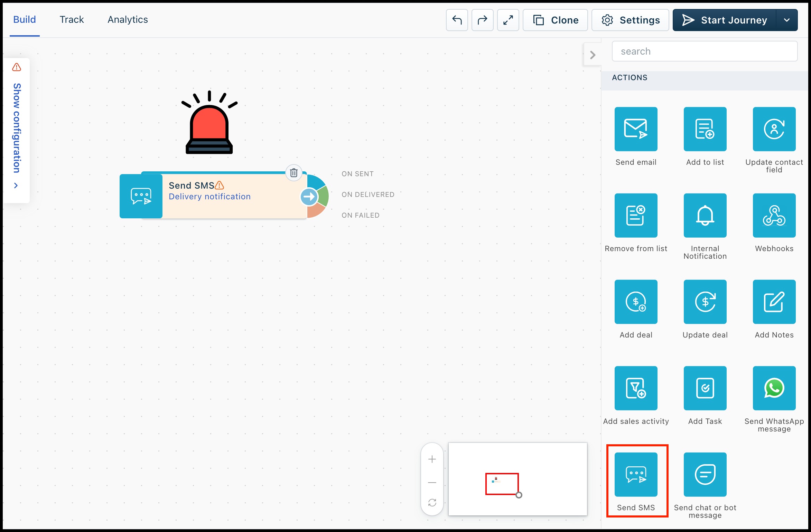This screenshot has height=532, width=811.
Task: Open the Analytics tab
Action: (128, 20)
